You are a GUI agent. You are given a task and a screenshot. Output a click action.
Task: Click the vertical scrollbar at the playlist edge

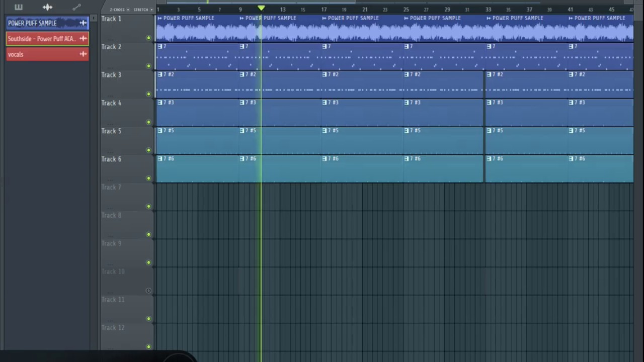(638, 13)
